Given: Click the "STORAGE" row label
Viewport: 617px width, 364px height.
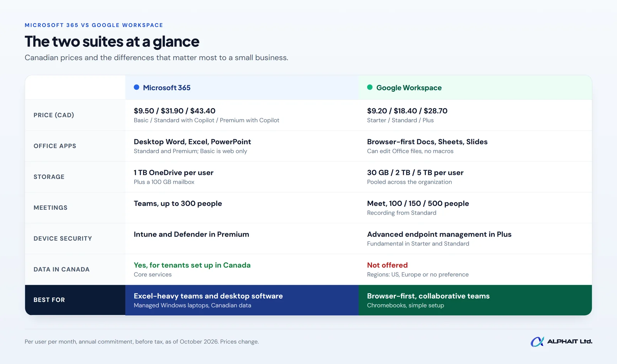Looking at the screenshot, I should pos(49,177).
